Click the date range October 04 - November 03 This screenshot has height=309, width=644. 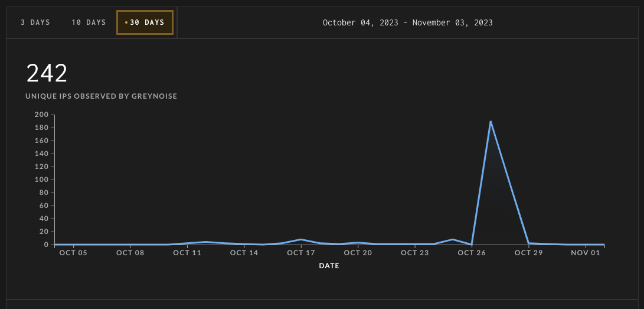[407, 22]
